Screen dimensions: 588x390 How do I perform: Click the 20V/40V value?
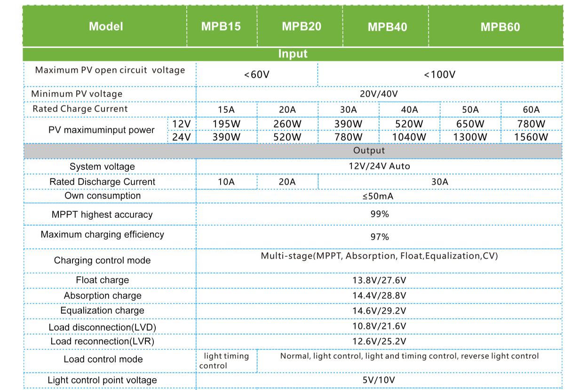379,94
